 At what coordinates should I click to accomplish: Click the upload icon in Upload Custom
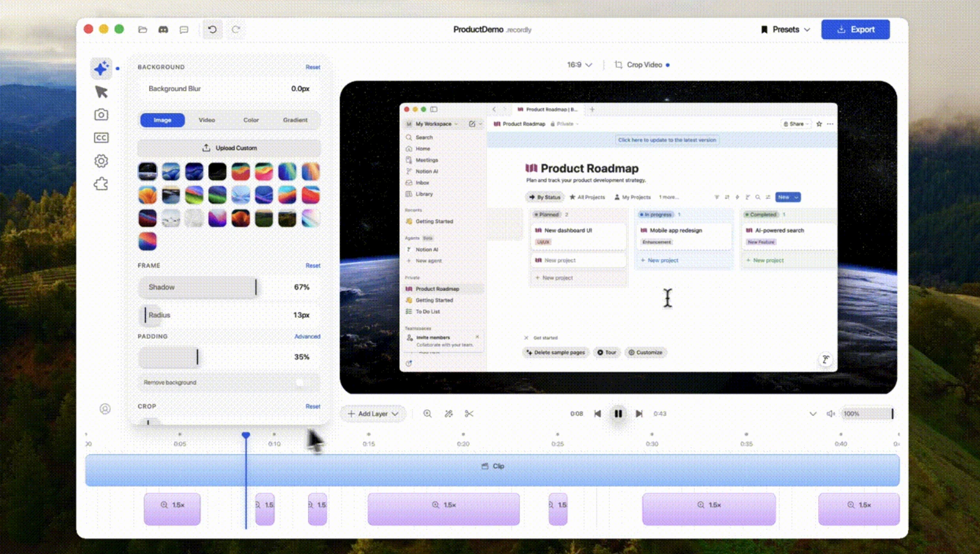click(206, 148)
